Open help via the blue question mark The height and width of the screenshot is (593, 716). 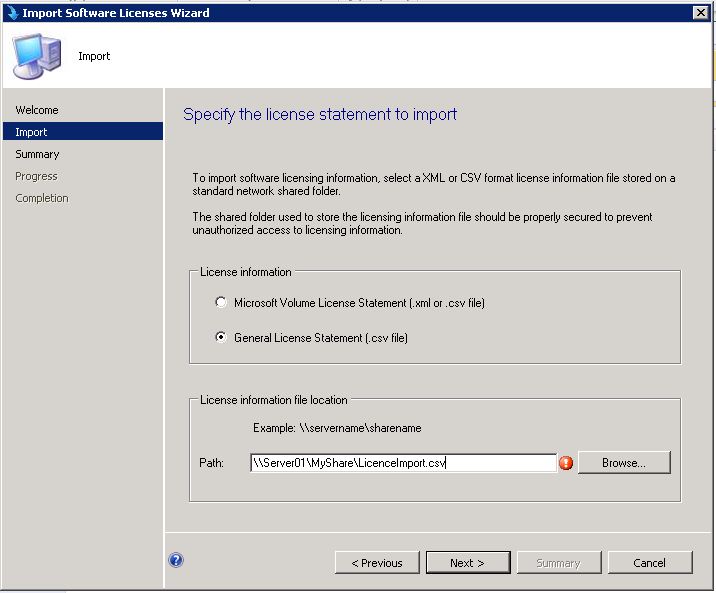click(x=177, y=561)
